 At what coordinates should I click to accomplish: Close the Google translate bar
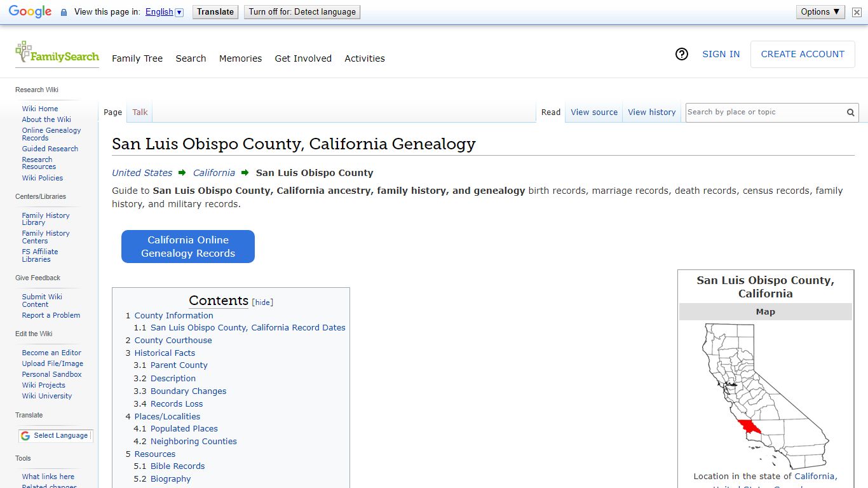point(857,12)
